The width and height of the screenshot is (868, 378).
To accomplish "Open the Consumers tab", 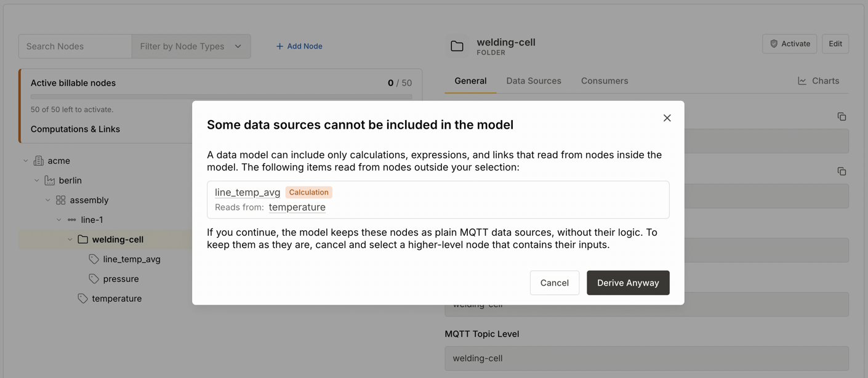I will pyautogui.click(x=605, y=81).
